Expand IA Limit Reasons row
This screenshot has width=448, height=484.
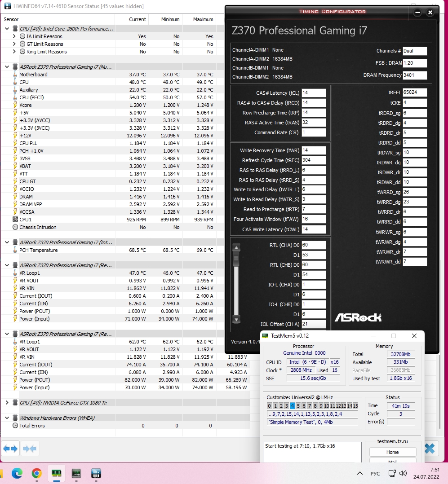(14, 36)
